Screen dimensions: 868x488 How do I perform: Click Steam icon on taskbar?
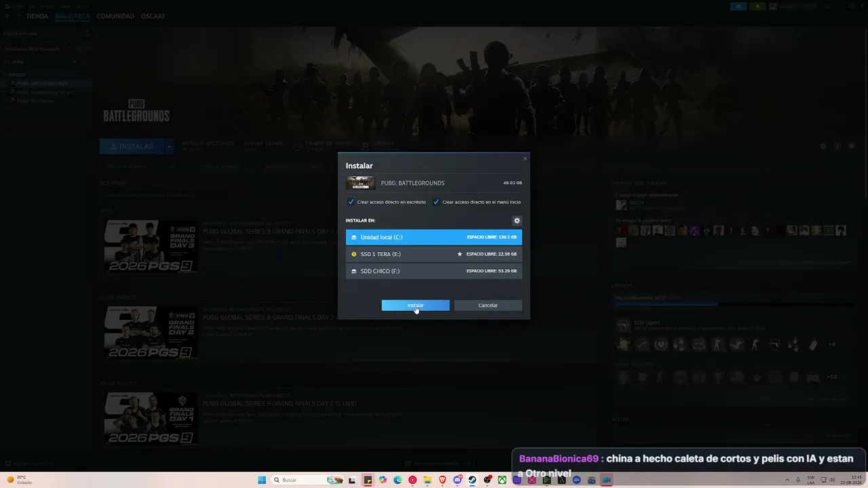473,480
